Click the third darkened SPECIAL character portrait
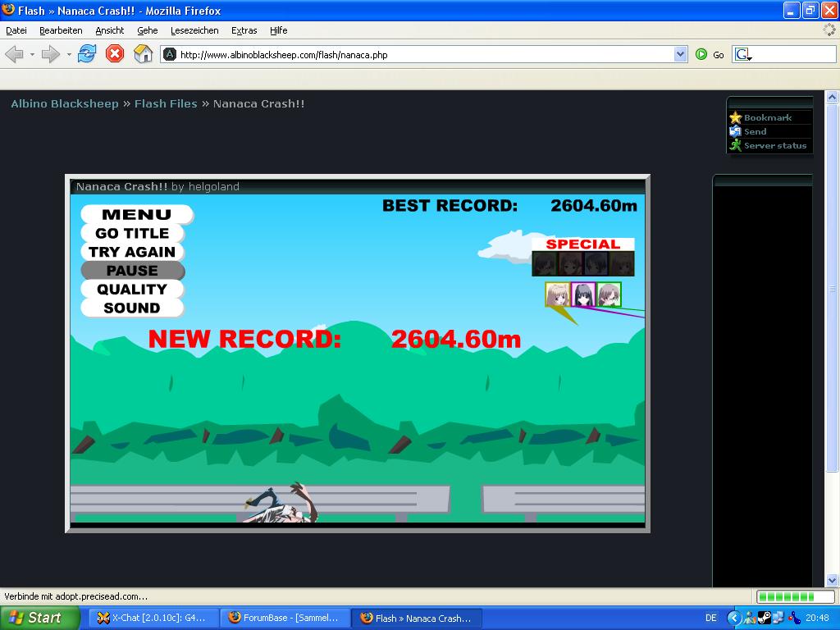The height and width of the screenshot is (630, 840). click(596, 263)
